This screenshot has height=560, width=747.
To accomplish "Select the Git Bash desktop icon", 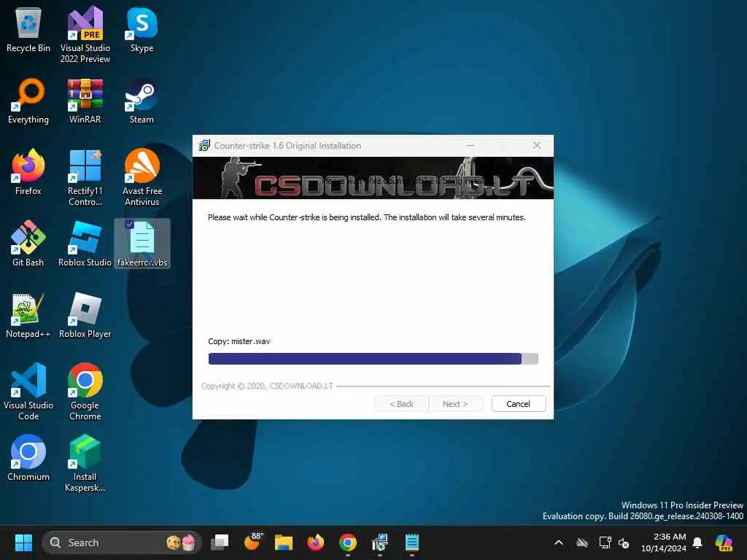I will point(28,244).
